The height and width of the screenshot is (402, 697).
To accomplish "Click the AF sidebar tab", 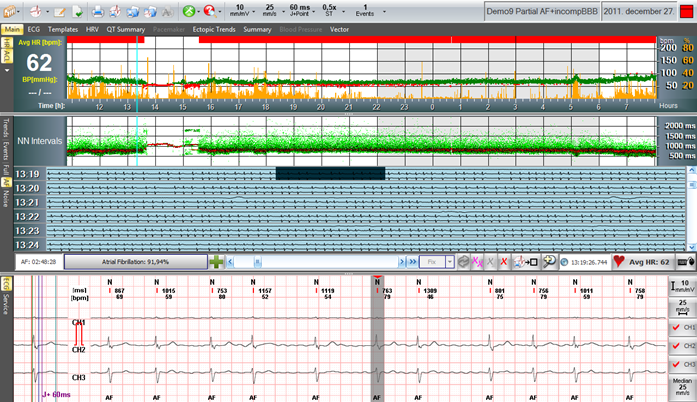I will pyautogui.click(x=6, y=182).
